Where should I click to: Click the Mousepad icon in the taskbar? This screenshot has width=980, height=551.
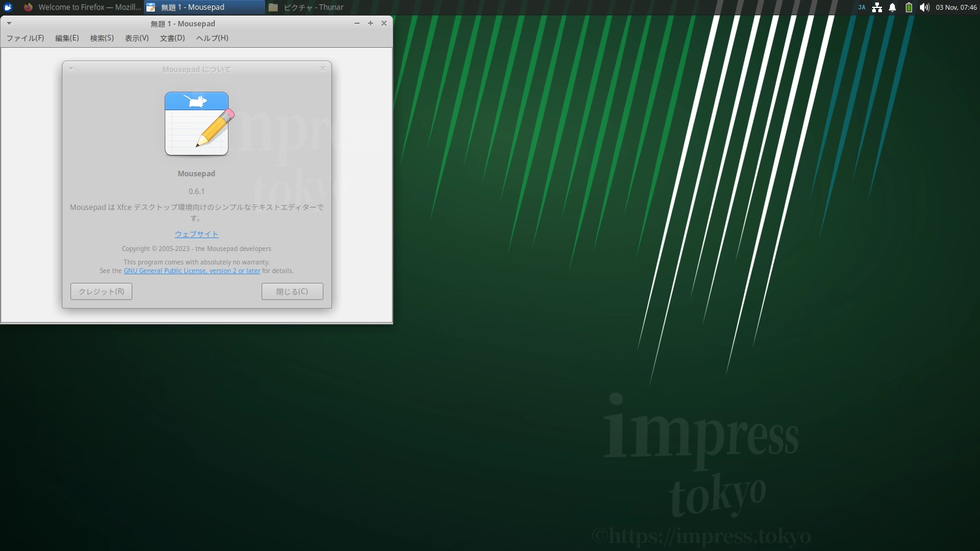[151, 7]
